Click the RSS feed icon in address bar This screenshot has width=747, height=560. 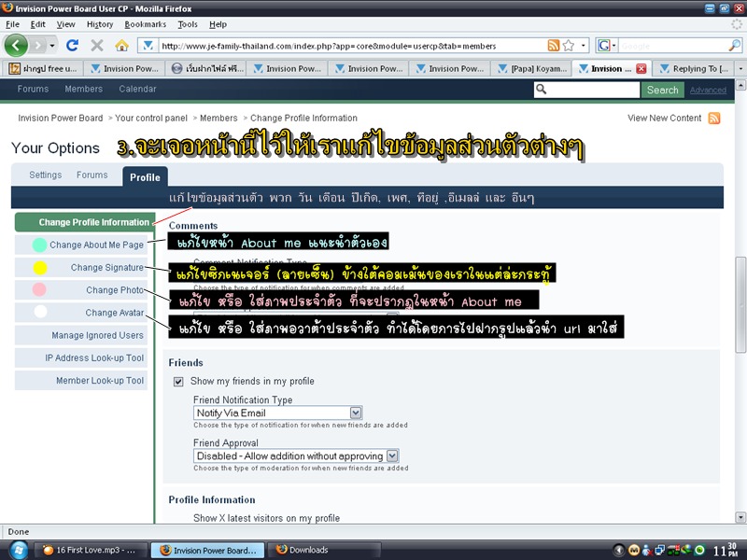[553, 46]
